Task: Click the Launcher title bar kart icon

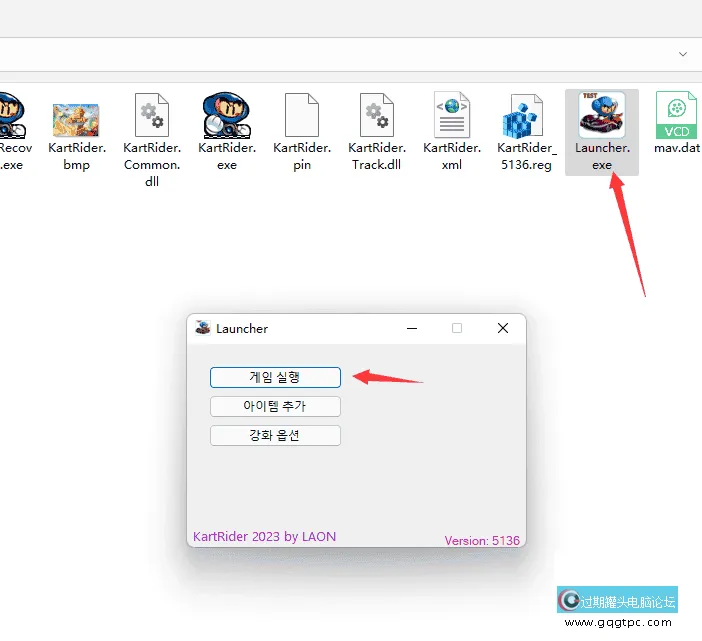Action: (203, 328)
